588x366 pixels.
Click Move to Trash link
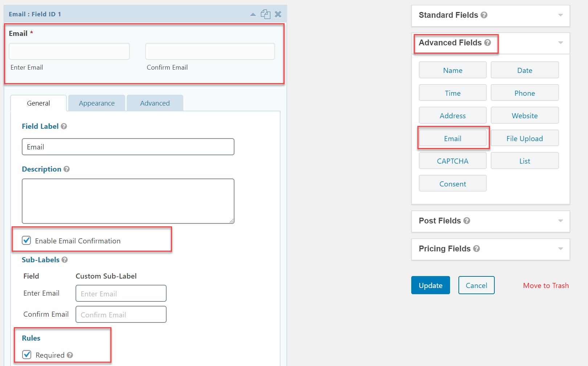click(x=546, y=285)
